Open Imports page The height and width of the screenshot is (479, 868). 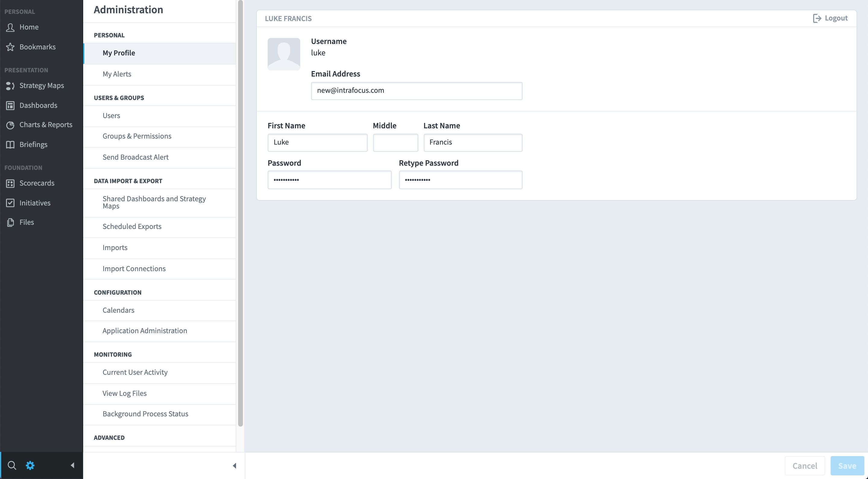coord(160,248)
